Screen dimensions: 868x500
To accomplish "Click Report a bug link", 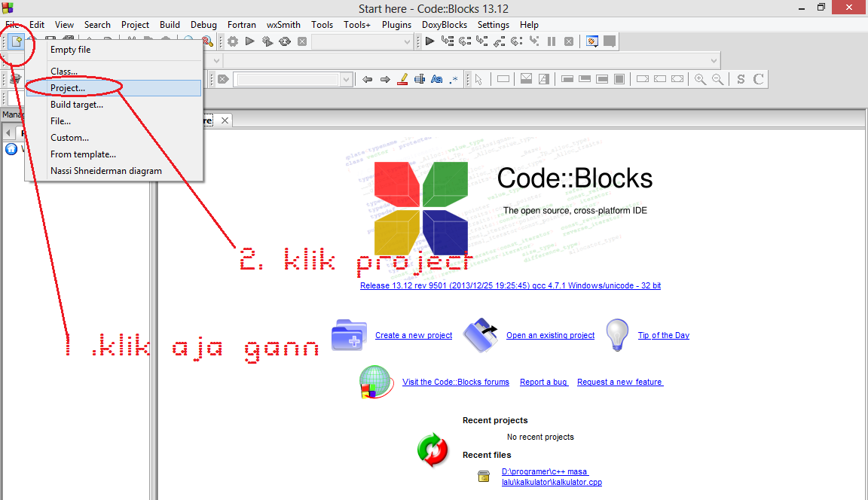I will point(543,383).
